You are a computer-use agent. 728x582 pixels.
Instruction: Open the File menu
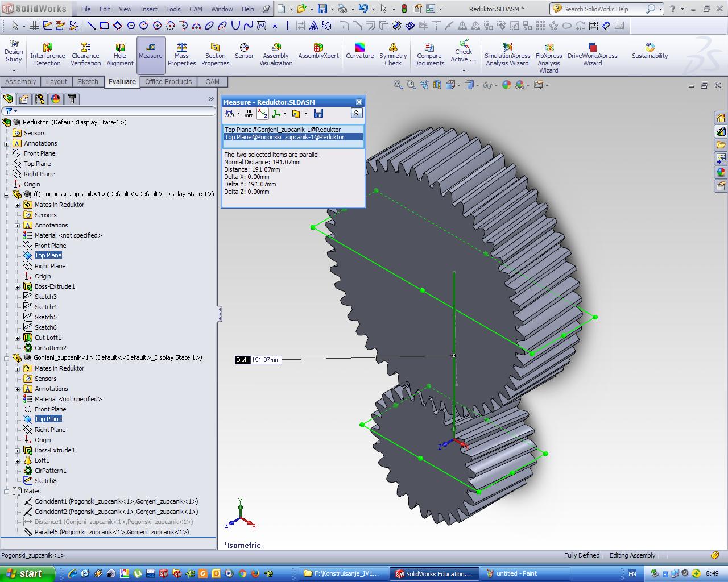[86, 9]
